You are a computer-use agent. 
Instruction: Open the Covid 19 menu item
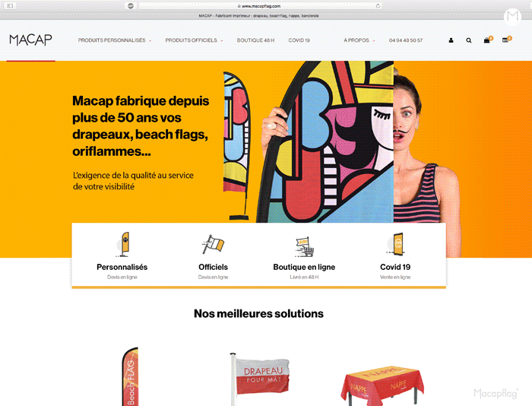pyautogui.click(x=299, y=40)
